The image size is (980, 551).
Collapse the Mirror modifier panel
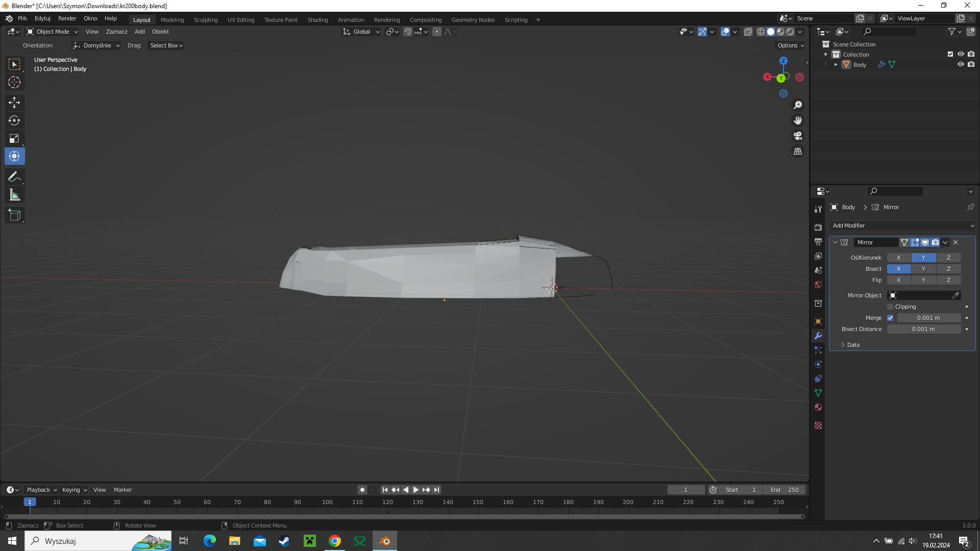click(835, 242)
